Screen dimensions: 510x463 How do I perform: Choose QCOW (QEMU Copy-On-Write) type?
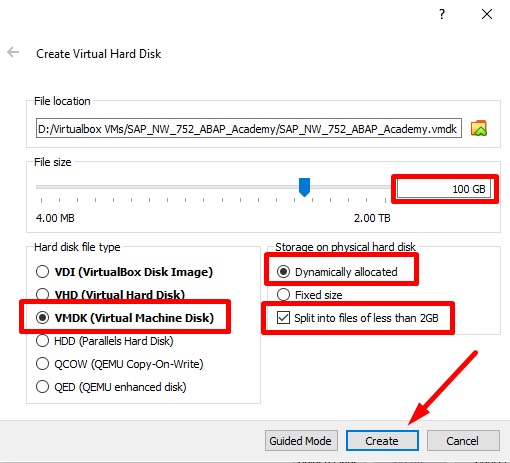[x=120, y=364]
